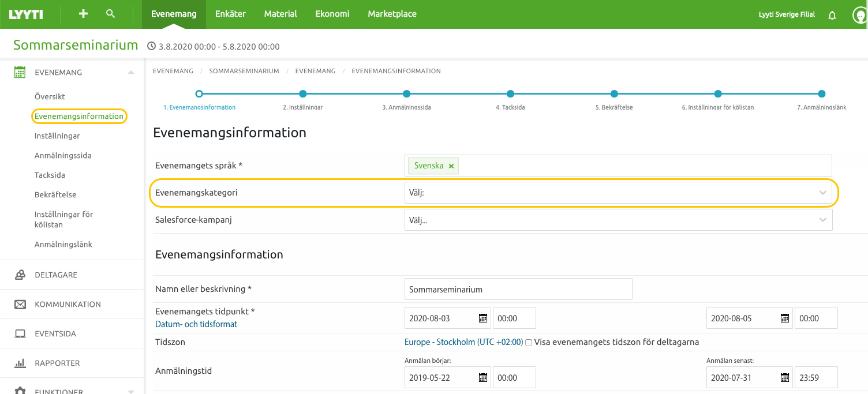Open Tacksida in sidebar

coord(50,175)
